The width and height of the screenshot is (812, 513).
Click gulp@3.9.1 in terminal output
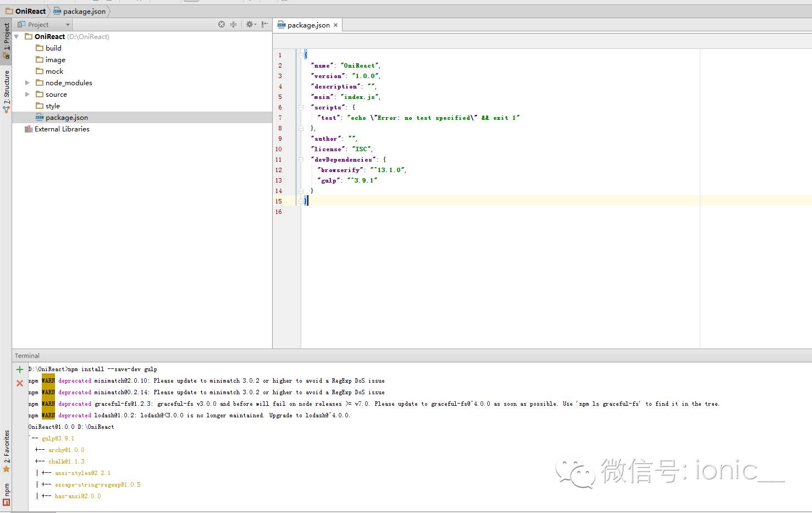(x=58, y=438)
